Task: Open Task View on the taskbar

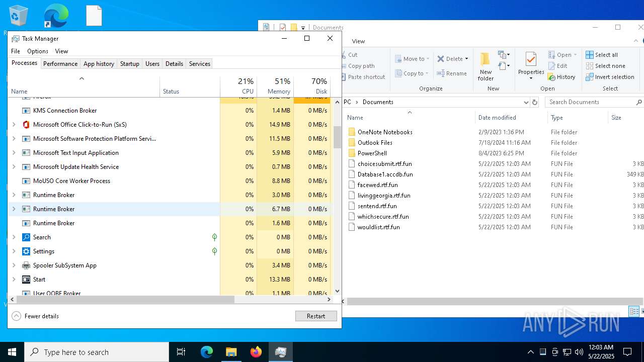Action: point(181,352)
